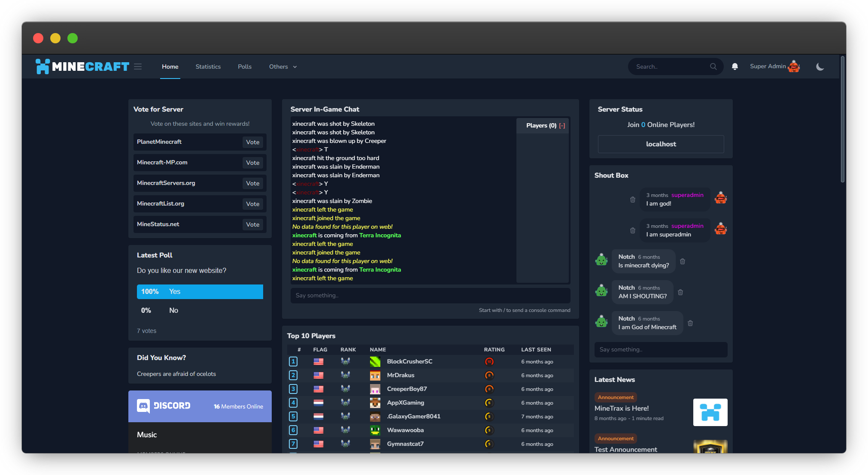Image resolution: width=868 pixels, height=475 pixels.
Task: Delete the "I am god!" shout
Action: click(632, 200)
